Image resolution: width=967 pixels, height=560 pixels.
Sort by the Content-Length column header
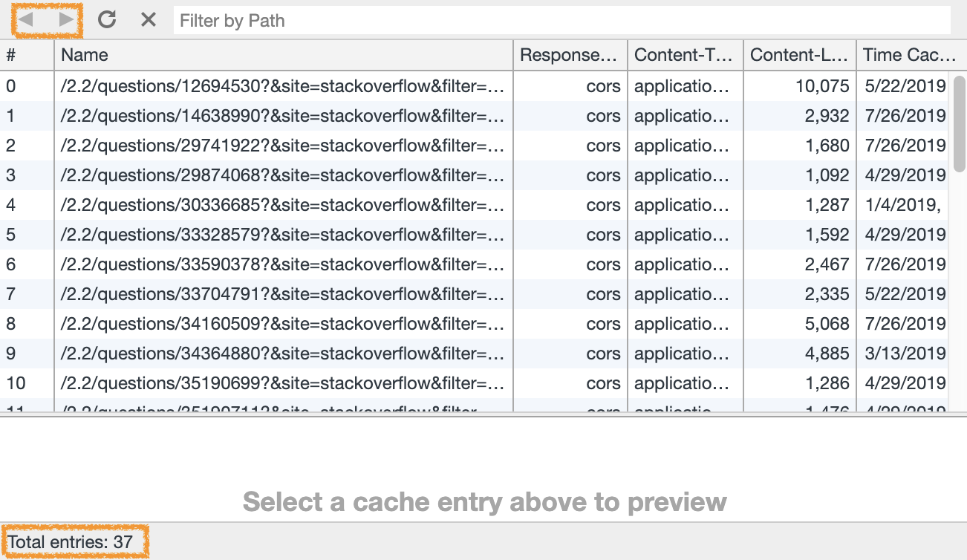click(799, 55)
